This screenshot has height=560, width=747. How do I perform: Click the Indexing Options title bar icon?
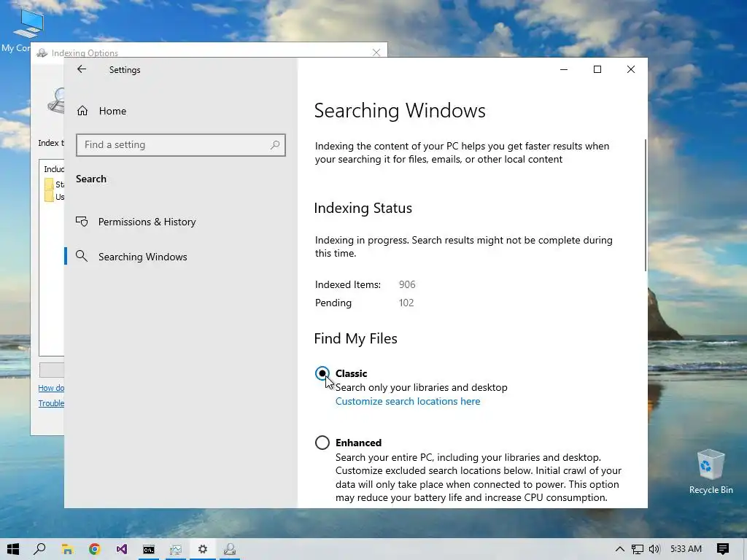pos(42,52)
